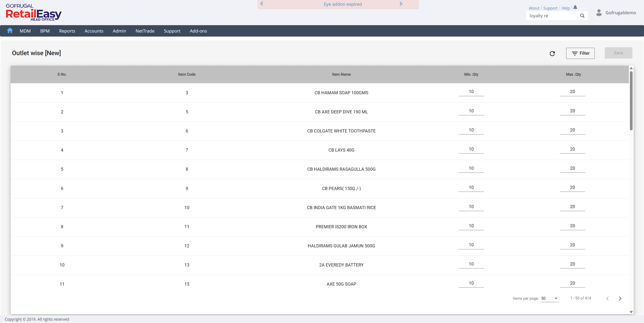The image size is (644, 323).
Task: Click the refresh icon beside Filter
Action: (x=552, y=53)
